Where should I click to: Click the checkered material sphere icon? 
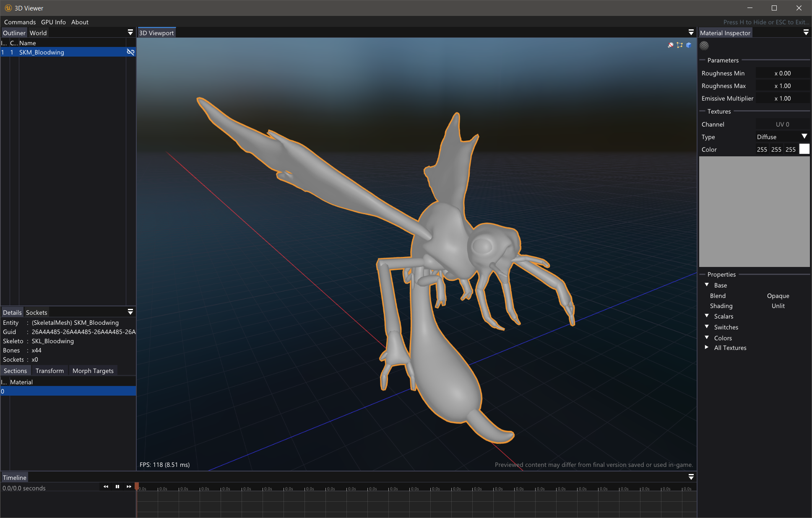coord(704,46)
